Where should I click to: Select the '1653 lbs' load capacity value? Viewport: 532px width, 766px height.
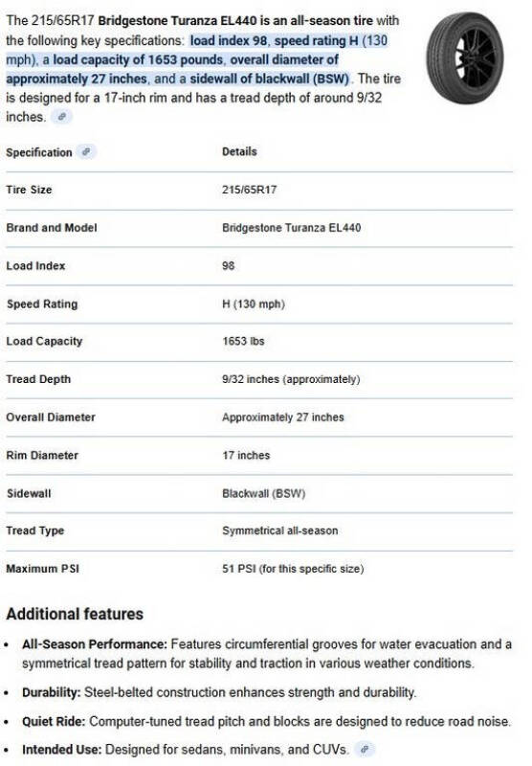click(x=244, y=341)
